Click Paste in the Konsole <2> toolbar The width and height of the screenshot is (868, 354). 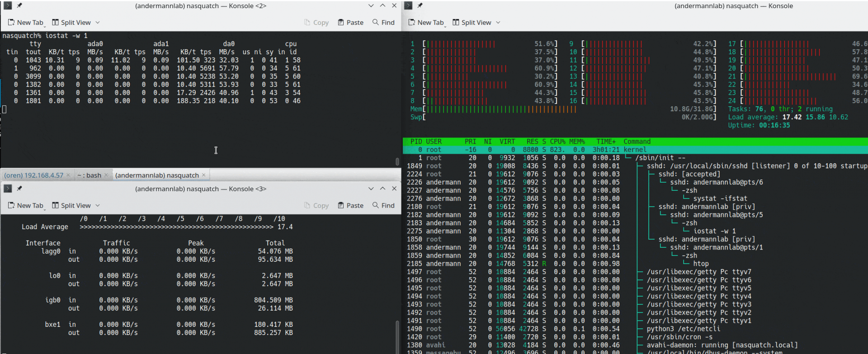351,23
